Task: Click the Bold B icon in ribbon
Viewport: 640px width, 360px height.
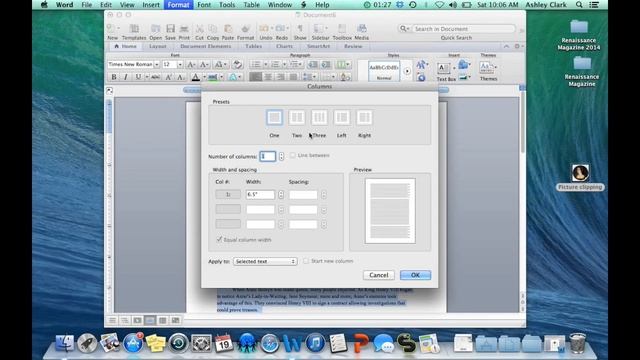Action: (114, 77)
